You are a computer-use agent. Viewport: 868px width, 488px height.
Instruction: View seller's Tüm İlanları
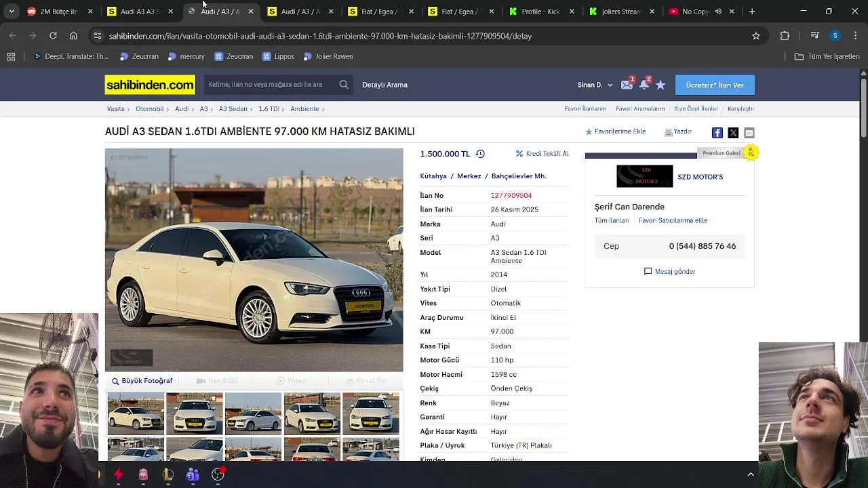coord(612,220)
